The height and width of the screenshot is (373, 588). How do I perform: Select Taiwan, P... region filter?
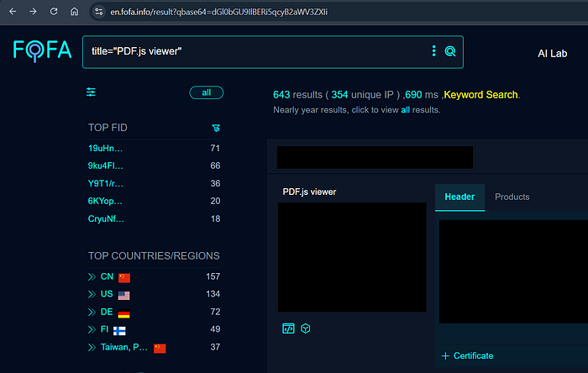tap(123, 347)
